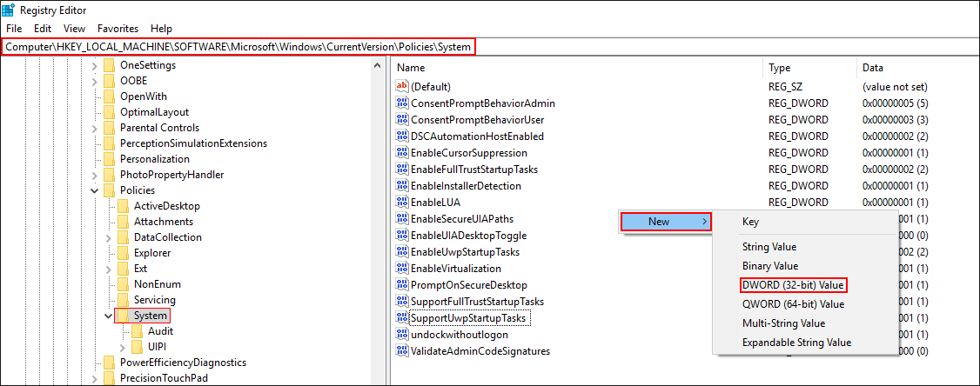Choose Multi-String Value from submenu
Viewport: 980px width, 386px height.
784,323
